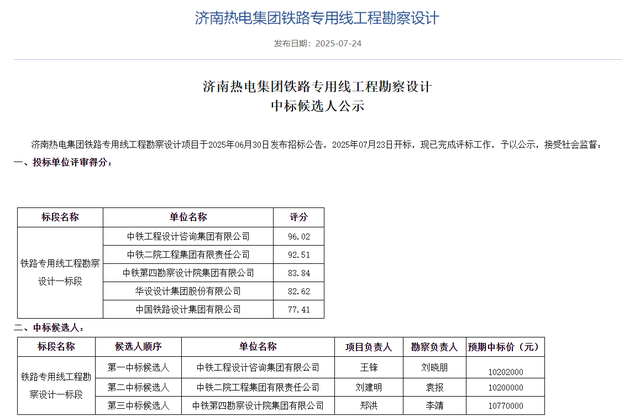Click the 第一中标候选人 cell
The height and width of the screenshot is (416, 640).
point(138,367)
